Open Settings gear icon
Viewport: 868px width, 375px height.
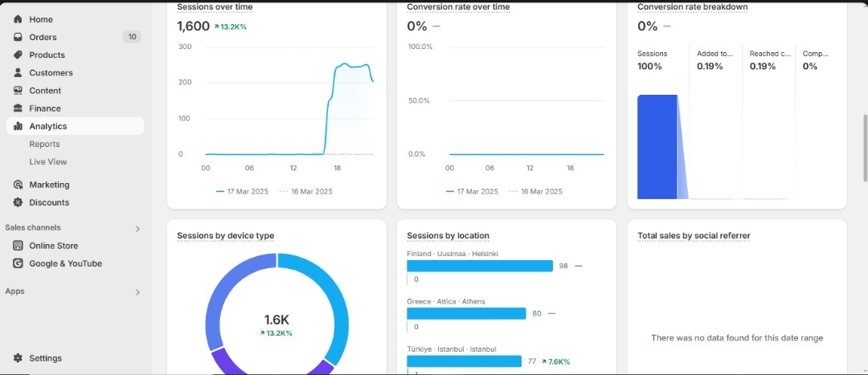18,358
